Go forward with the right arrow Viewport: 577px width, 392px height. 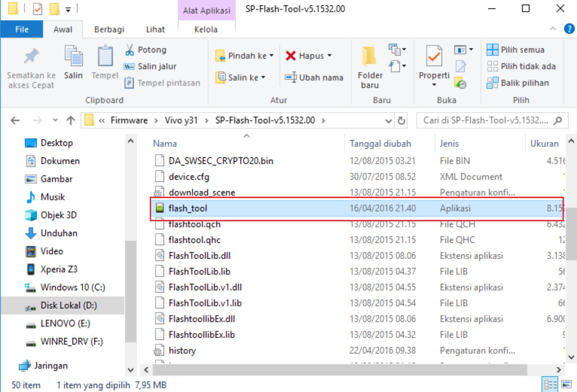(37, 120)
